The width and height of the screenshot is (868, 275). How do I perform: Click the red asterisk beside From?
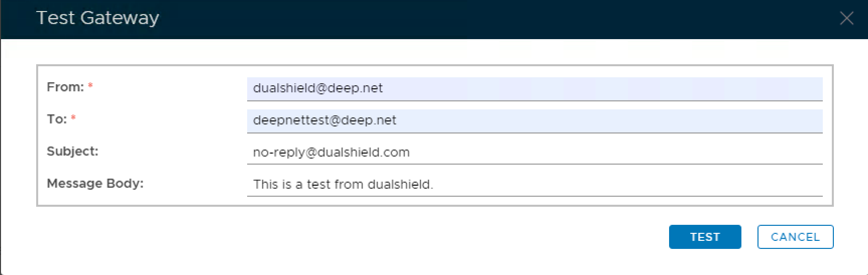[90, 86]
